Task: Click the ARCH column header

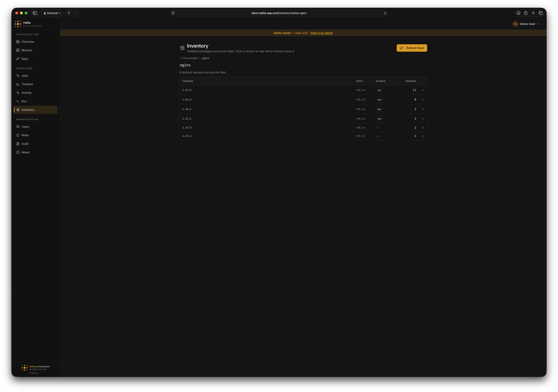Action: pos(359,81)
